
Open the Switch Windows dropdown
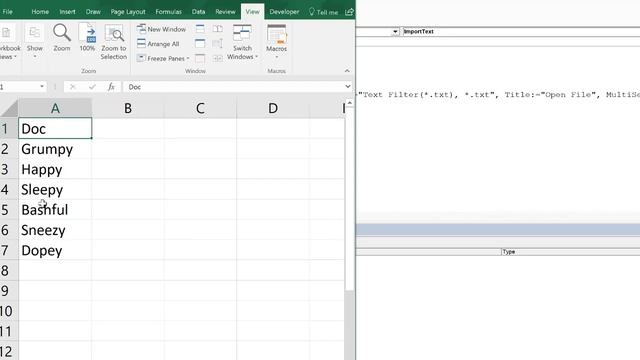pyautogui.click(x=242, y=42)
